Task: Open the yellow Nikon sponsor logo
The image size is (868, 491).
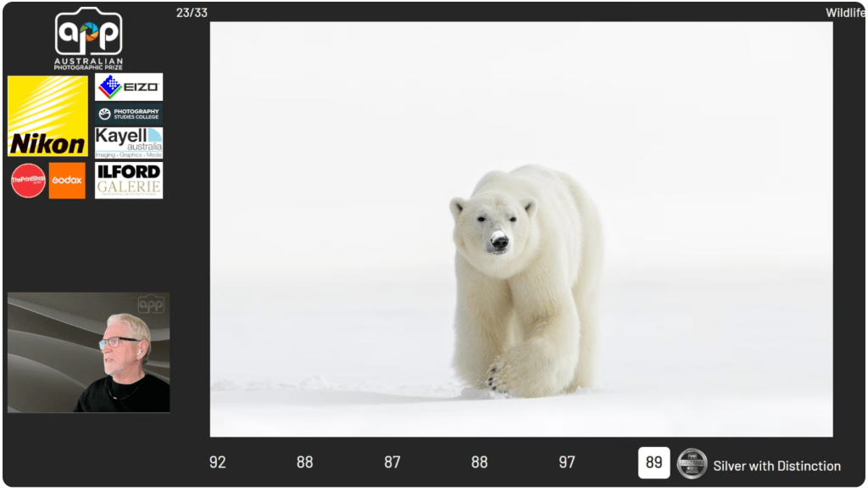Action: click(47, 116)
